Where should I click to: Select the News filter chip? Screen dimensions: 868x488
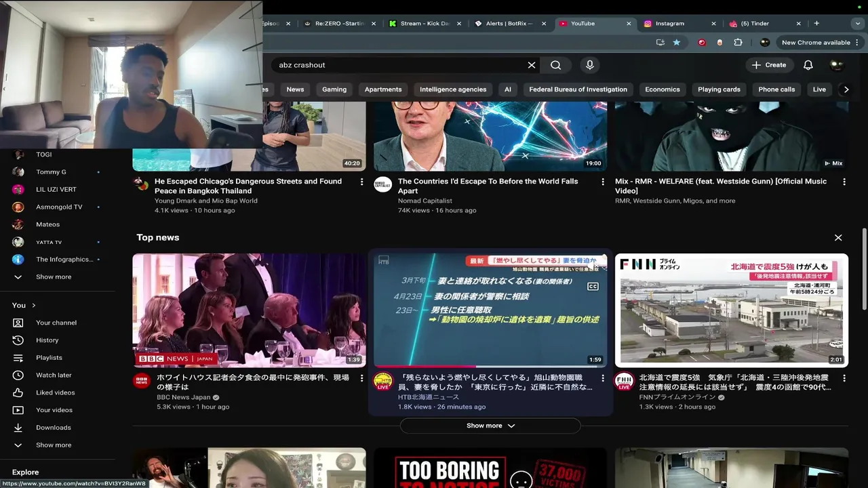tap(295, 89)
